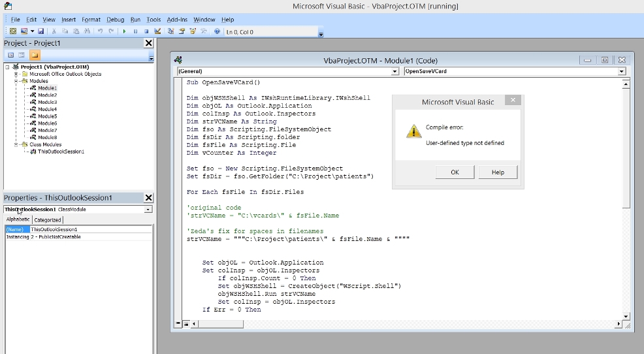Screen dimensions: 644x354
Task: Click the Undo toolbar icon
Action: tap(100, 31)
